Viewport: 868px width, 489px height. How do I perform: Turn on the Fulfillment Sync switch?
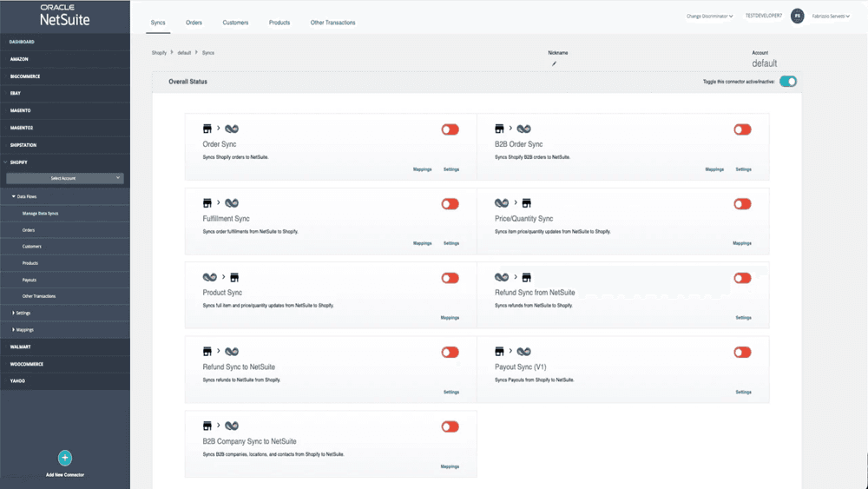pos(450,204)
